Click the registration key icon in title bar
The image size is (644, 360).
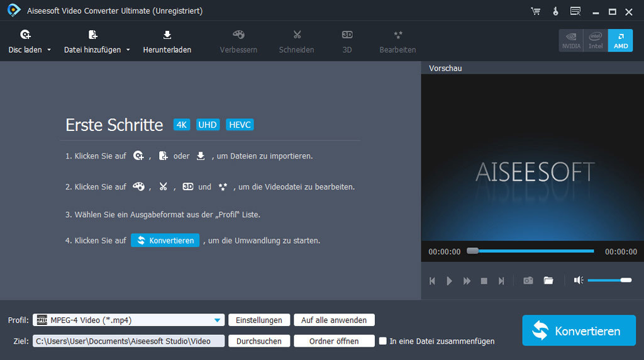click(x=555, y=11)
